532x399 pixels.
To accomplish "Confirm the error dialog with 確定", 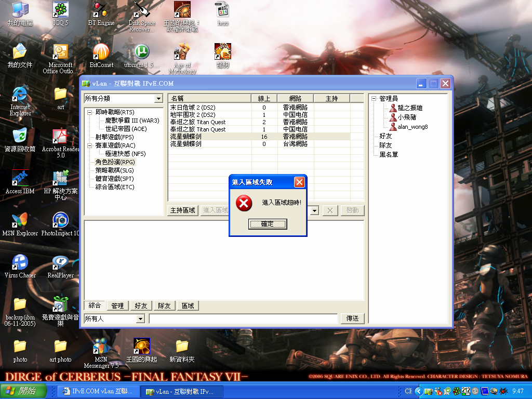I will coord(268,224).
